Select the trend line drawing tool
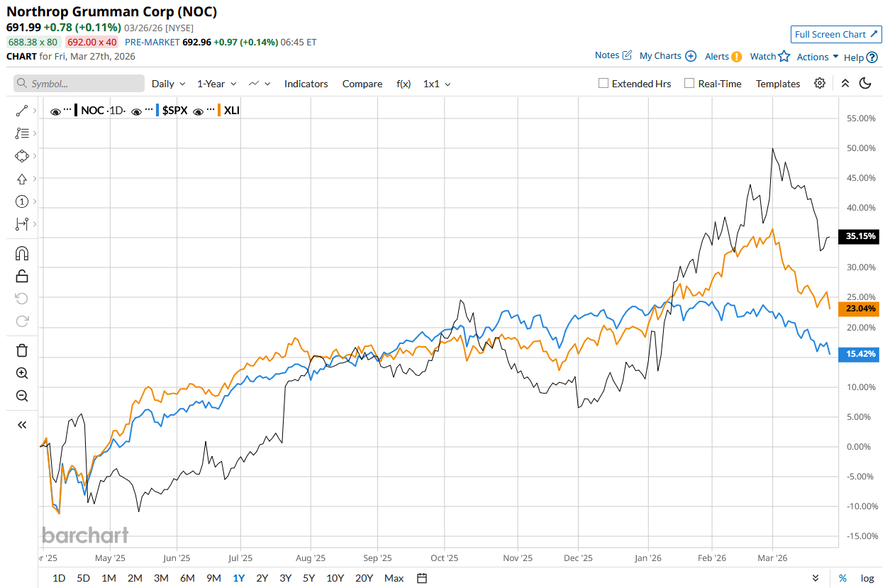Image resolution: width=890 pixels, height=588 pixels. pyautogui.click(x=21, y=111)
